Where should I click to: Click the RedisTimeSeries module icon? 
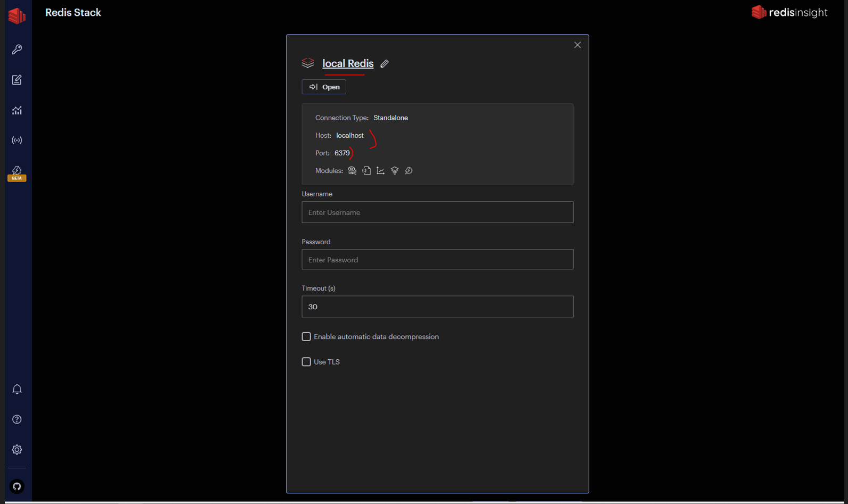(x=380, y=171)
